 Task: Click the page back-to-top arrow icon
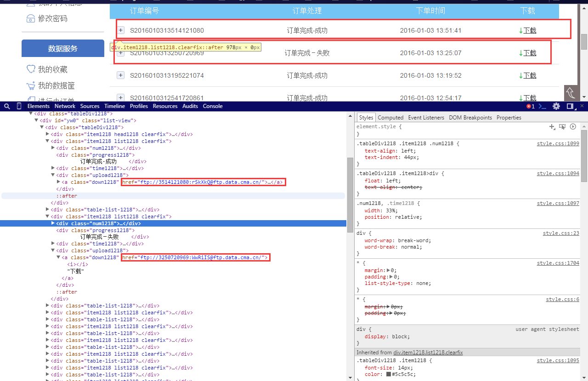[x=571, y=93]
